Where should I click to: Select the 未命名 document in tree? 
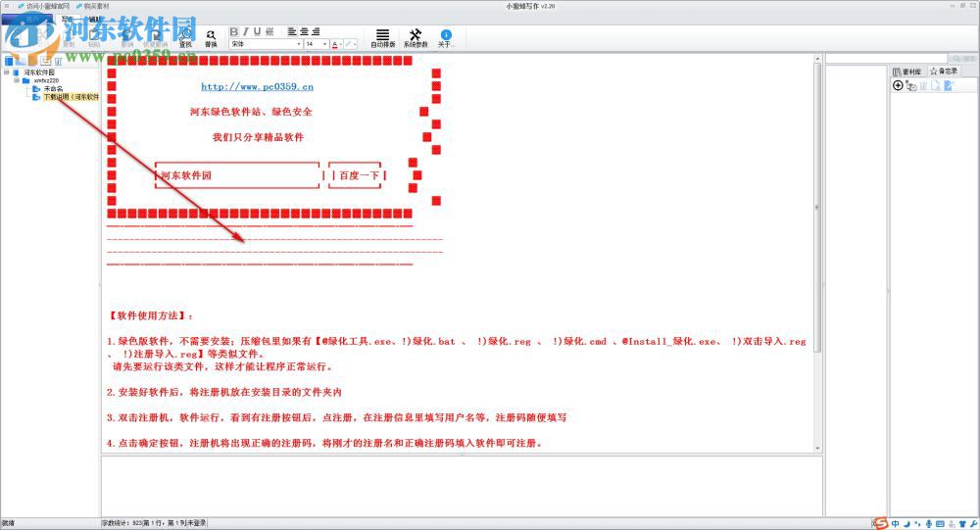point(53,89)
